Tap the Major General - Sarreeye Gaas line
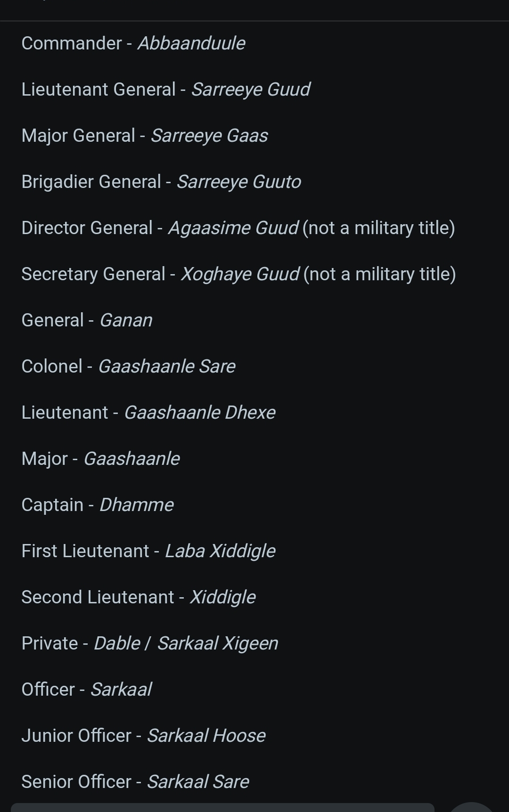 tap(145, 136)
